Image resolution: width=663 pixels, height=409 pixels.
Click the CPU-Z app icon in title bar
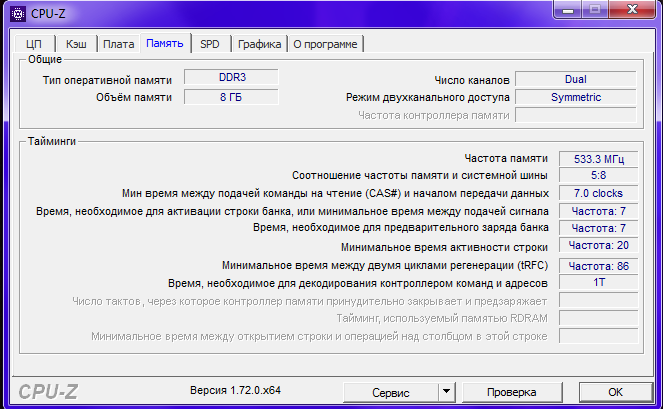click(18, 14)
